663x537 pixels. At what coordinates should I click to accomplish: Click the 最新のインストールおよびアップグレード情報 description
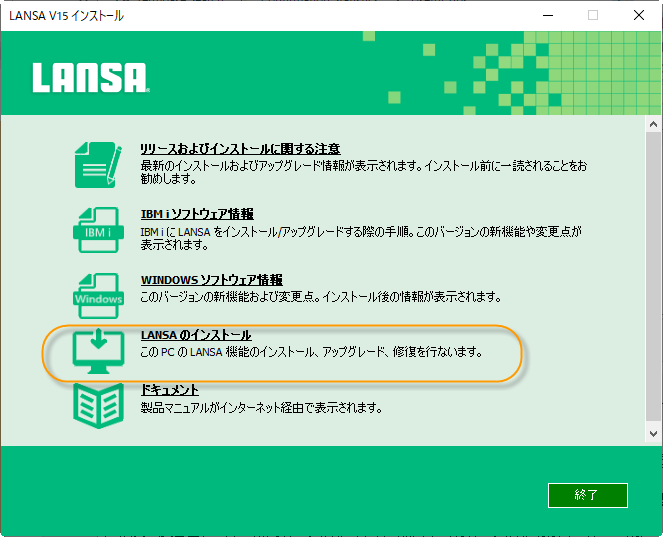point(364,172)
